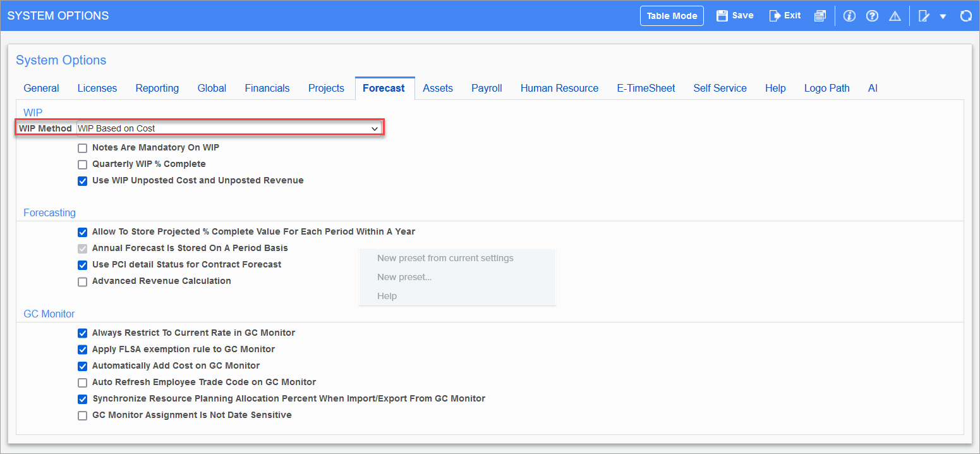980x454 pixels.
Task: Toggle Synchronize Resource Planning Allocation Percent checkbox
Action: (x=82, y=399)
